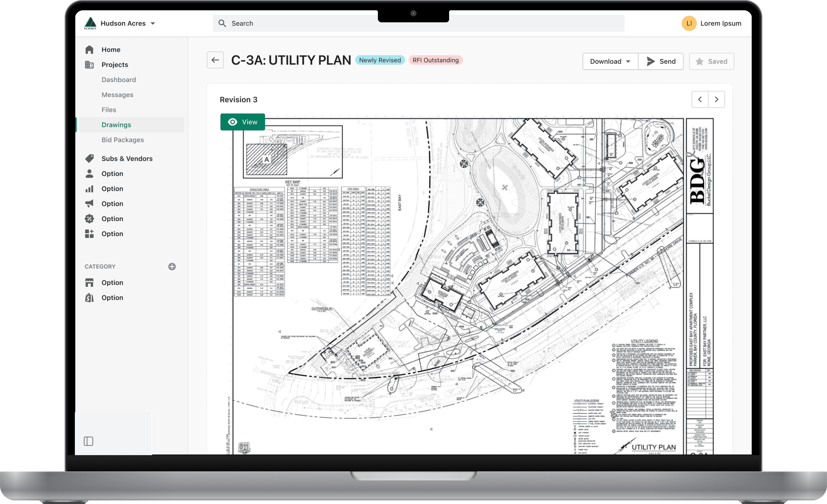Go to next revision chevron
The height and width of the screenshot is (504, 827).
tap(717, 99)
